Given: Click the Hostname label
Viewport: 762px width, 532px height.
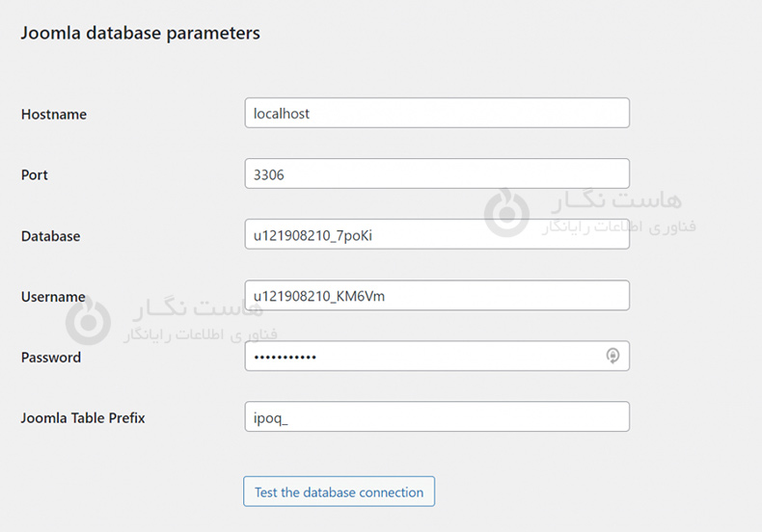Looking at the screenshot, I should [54, 114].
